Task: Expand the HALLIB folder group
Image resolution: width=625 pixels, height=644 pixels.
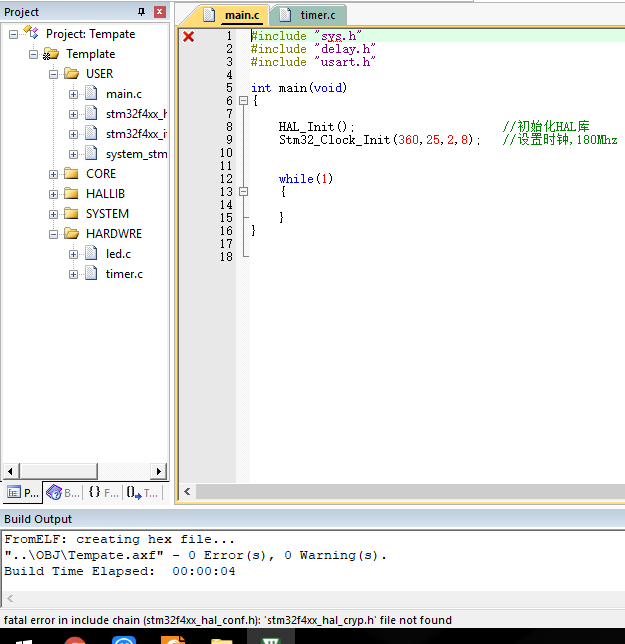Action: coord(53,194)
